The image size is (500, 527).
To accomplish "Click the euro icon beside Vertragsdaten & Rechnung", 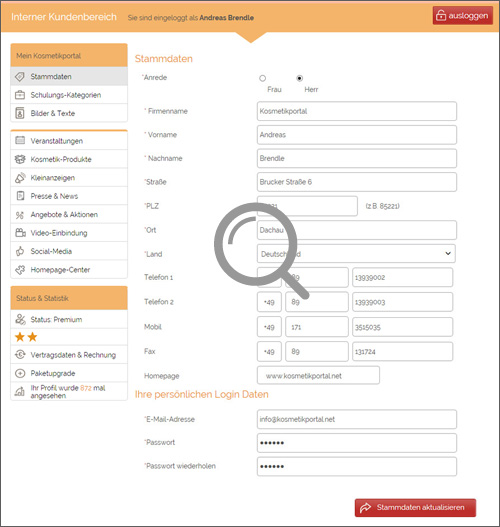I will click(20, 355).
